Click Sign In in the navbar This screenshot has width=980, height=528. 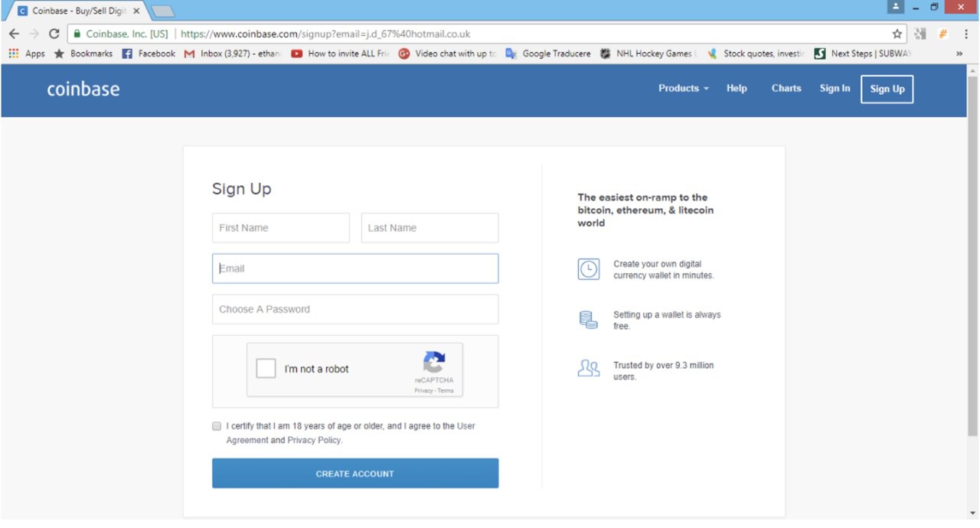click(835, 88)
